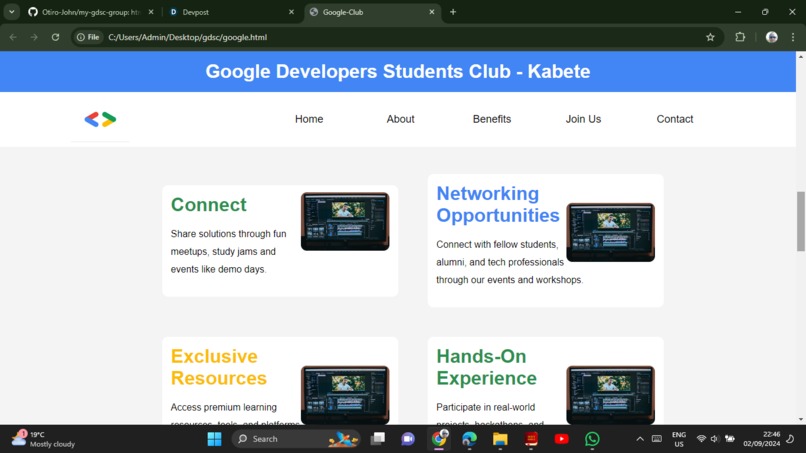This screenshot has height=453, width=806.
Task: Click the Exclusive Resources heading
Action: click(218, 367)
